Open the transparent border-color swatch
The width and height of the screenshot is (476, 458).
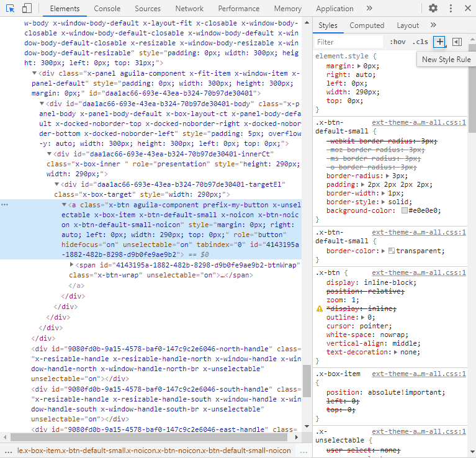pos(392,251)
